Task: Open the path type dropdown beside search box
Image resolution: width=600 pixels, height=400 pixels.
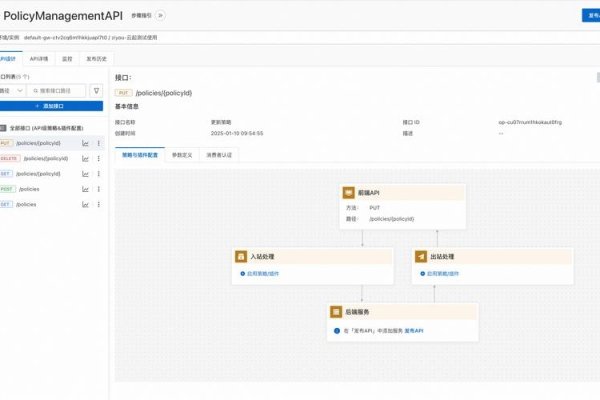Action: 12,90
